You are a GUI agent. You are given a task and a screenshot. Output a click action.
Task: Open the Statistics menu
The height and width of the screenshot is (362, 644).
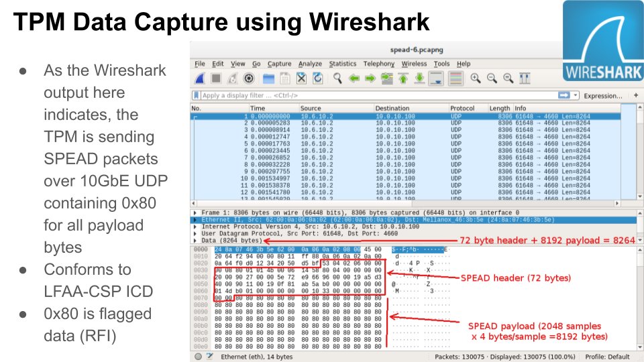click(343, 64)
